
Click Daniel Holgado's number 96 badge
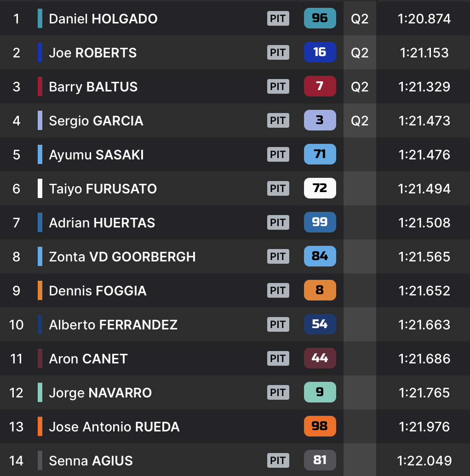click(320, 18)
